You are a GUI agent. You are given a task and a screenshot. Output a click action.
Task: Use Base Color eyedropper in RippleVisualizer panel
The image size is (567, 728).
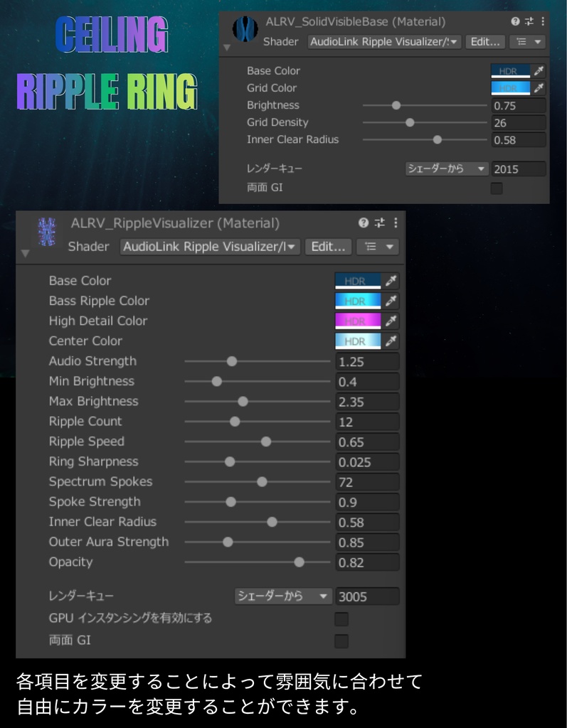[391, 281]
